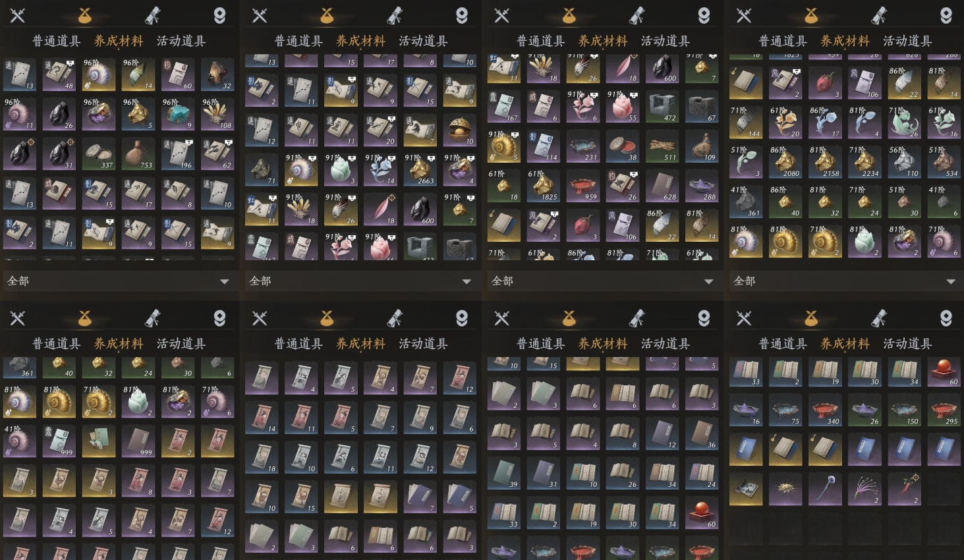Viewport: 964px width, 560px height.
Task: Expand 全部 filter below the 2080 ore grid
Action: click(845, 281)
